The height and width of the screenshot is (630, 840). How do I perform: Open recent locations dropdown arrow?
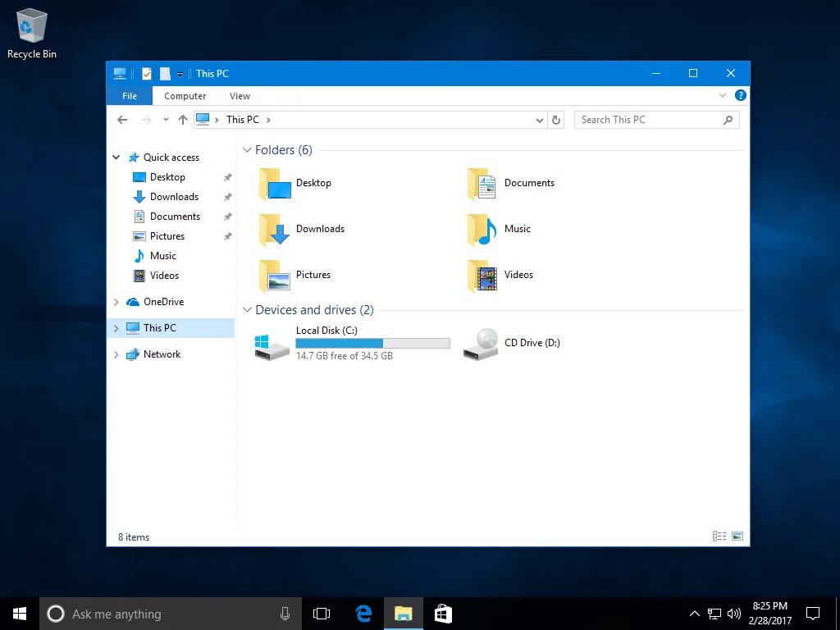tap(166, 120)
